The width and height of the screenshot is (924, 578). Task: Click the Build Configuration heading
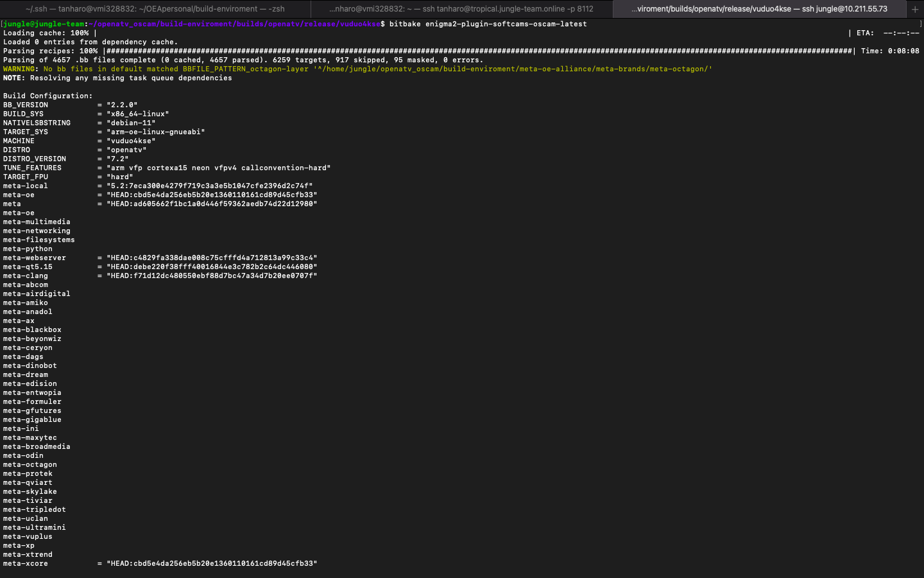point(47,96)
